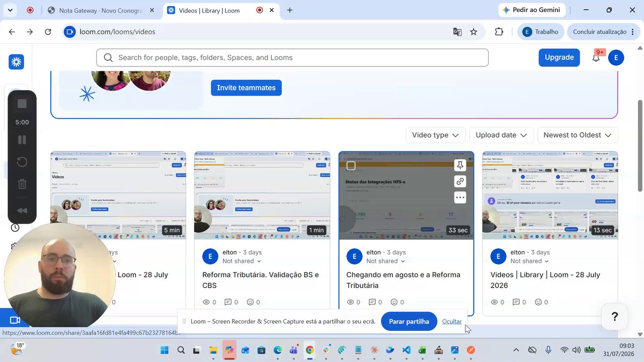Click the browser address bar URL
The height and width of the screenshot is (362, 644).
(117, 32)
